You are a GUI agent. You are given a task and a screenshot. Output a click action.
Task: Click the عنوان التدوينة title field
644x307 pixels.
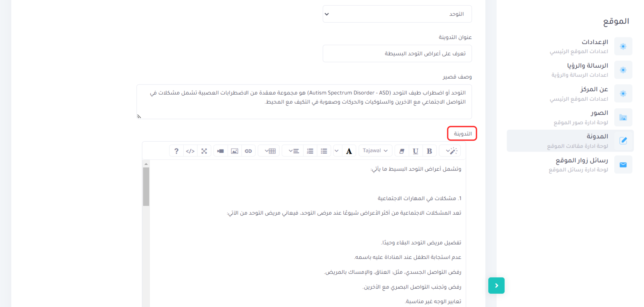[x=397, y=53]
